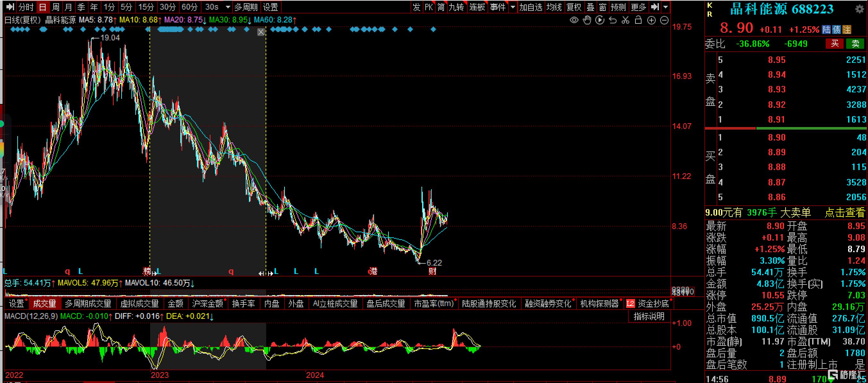
Task: Switch to 1分 minute chart
Action: (109, 7)
